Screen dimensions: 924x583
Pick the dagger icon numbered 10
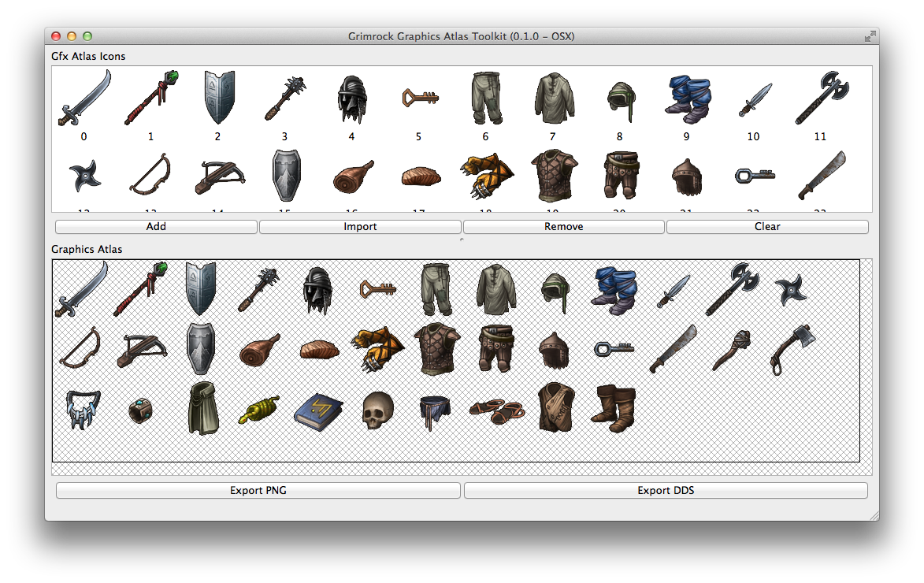pyautogui.click(x=755, y=100)
